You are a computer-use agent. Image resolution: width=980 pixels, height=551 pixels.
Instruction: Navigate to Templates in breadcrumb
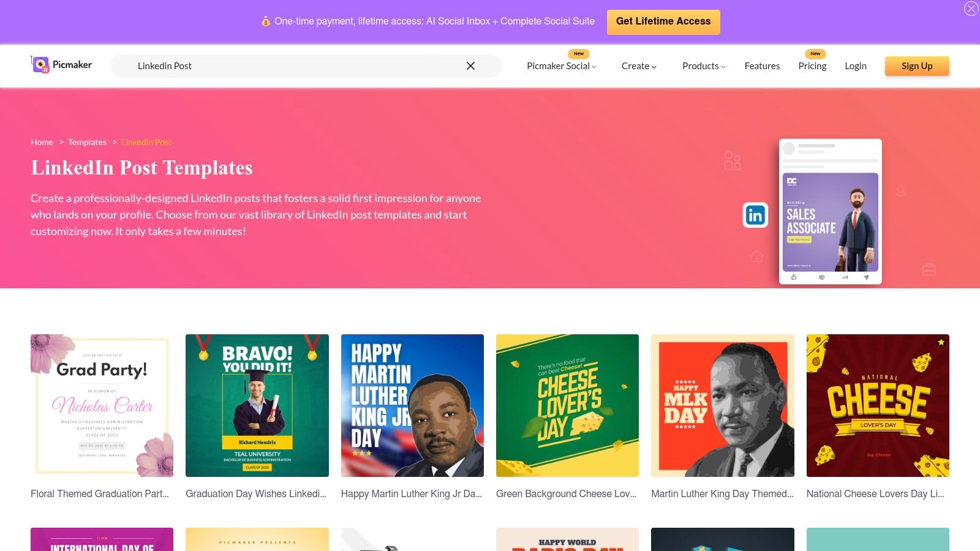point(87,142)
